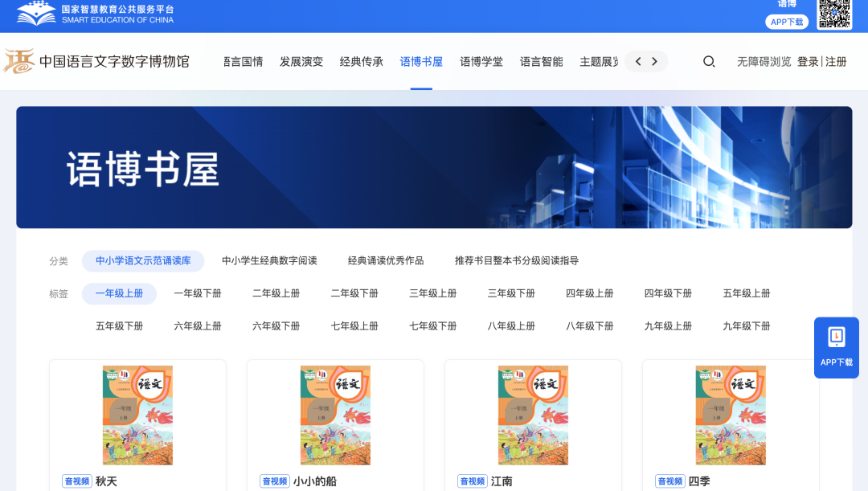
Task: Click the 音视频 badge next to 江南
Action: (x=472, y=480)
